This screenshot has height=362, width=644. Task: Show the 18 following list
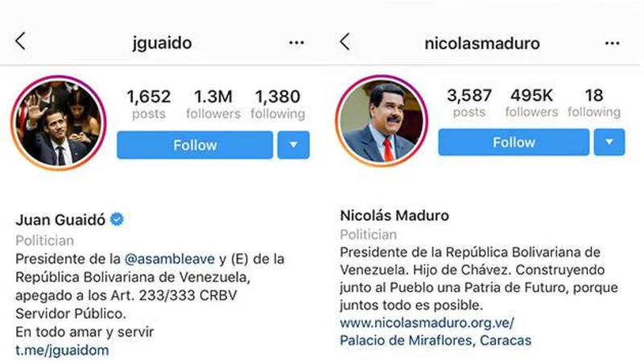click(594, 103)
